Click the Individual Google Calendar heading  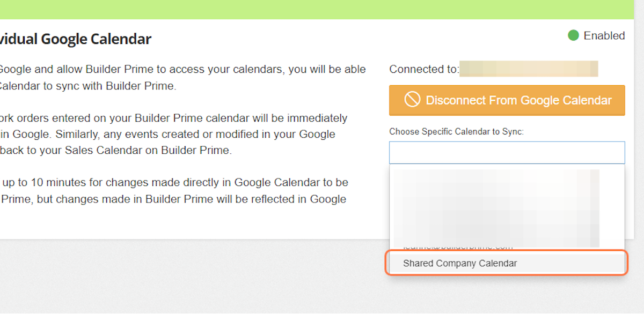click(x=75, y=39)
